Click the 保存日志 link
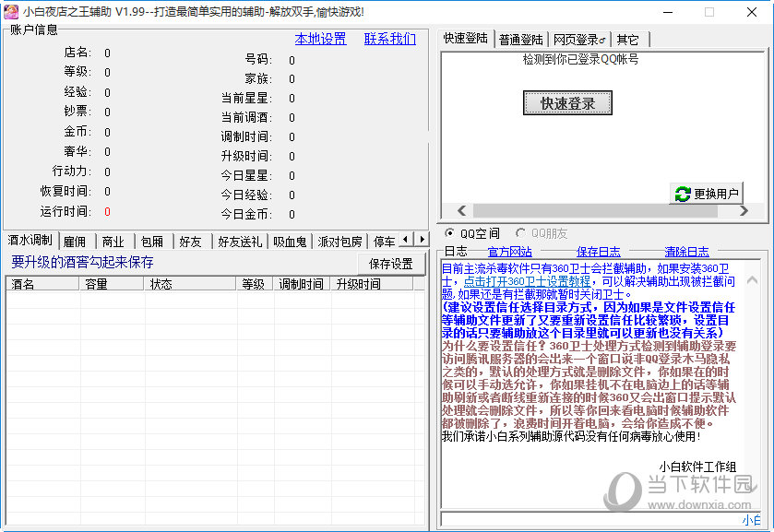This screenshot has height=532, width=774. click(x=599, y=252)
